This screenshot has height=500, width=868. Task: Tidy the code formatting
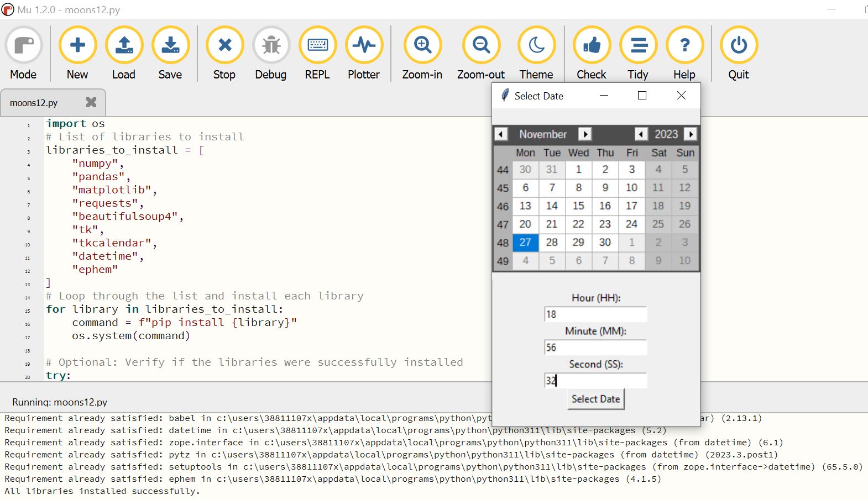coord(638,45)
